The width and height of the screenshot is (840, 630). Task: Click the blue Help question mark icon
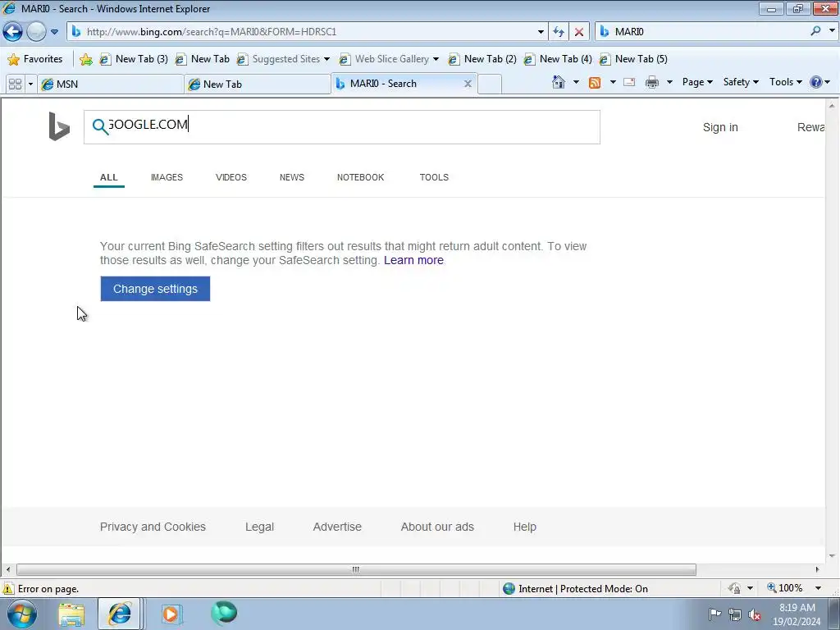[816, 82]
